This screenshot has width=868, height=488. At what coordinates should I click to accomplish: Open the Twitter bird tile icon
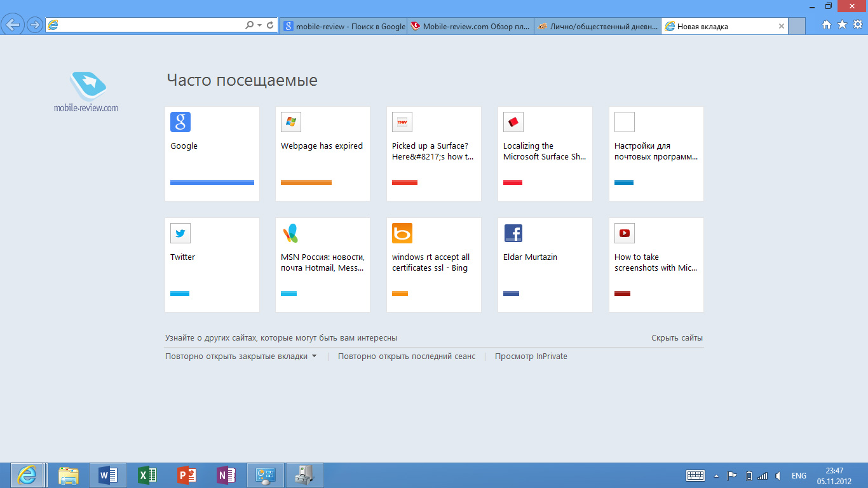coord(180,233)
